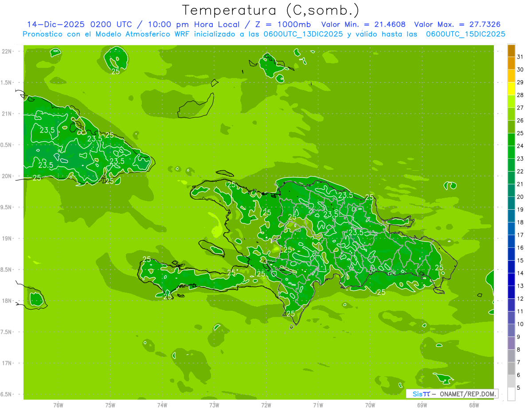
Task: Click the 68W longitude axis label
Action: [x=474, y=405]
